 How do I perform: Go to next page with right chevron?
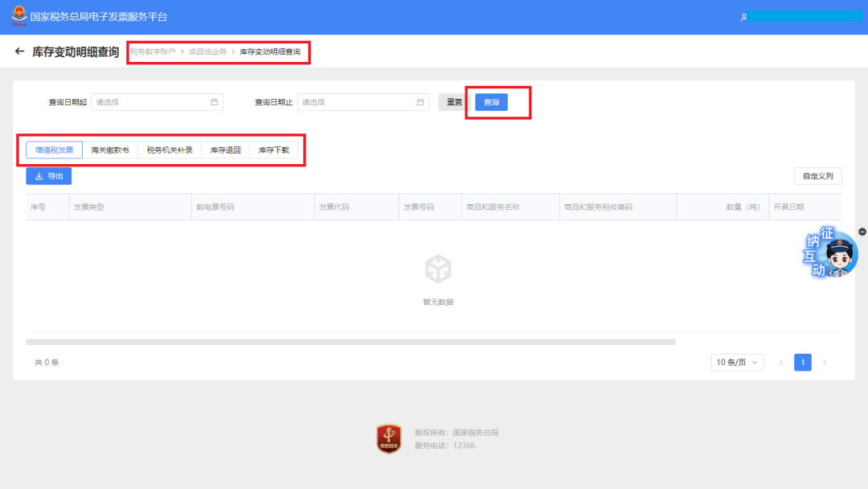(825, 362)
